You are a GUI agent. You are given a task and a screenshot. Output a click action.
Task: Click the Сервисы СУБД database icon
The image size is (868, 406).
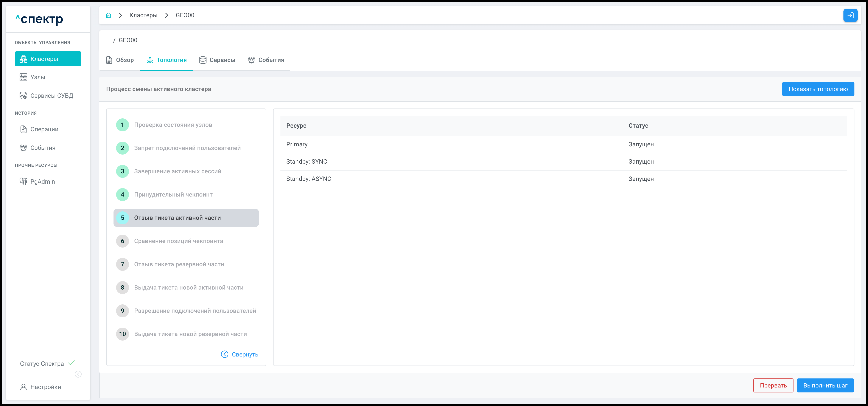23,96
